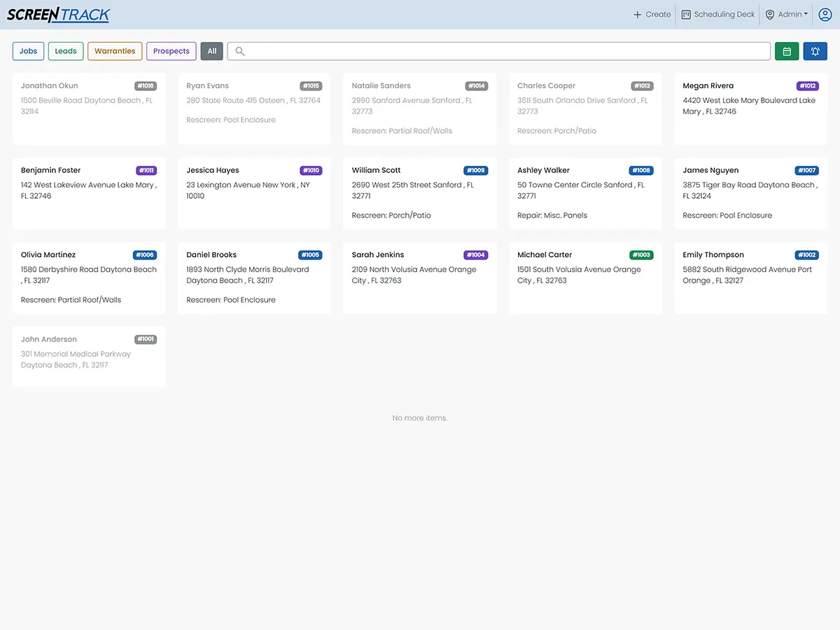
Task: Click the search magnifier icon
Action: click(239, 51)
